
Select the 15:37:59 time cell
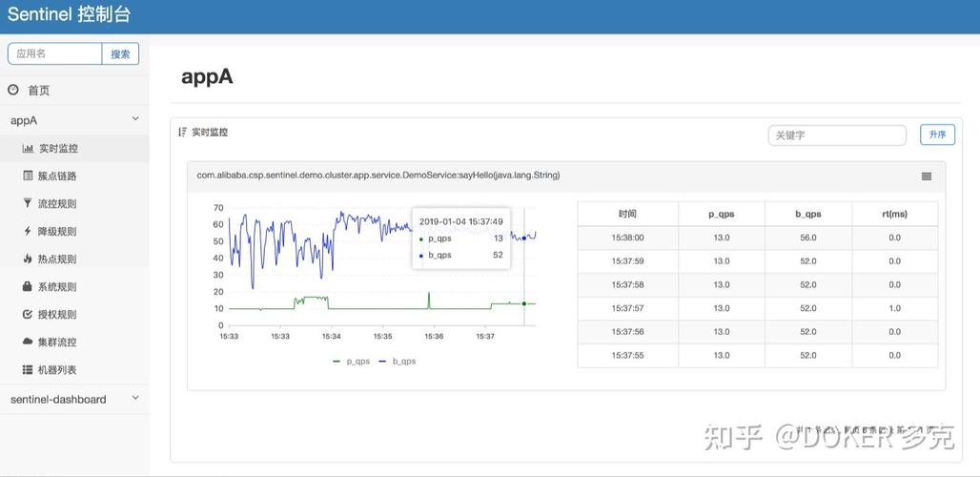[x=627, y=261]
